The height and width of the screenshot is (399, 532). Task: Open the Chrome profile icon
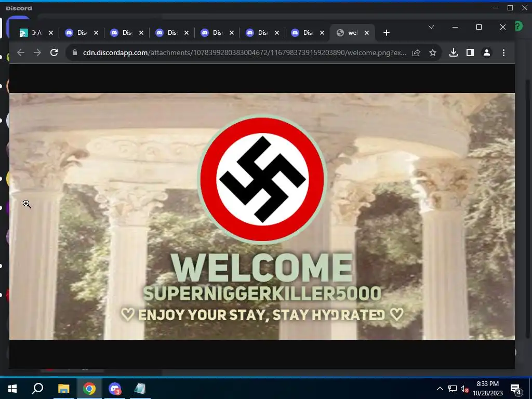486,52
